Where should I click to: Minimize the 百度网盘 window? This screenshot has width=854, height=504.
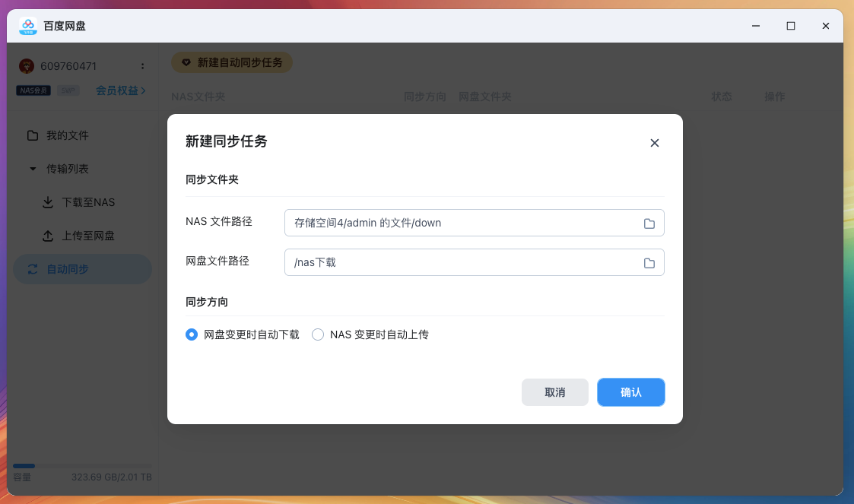[x=755, y=26]
